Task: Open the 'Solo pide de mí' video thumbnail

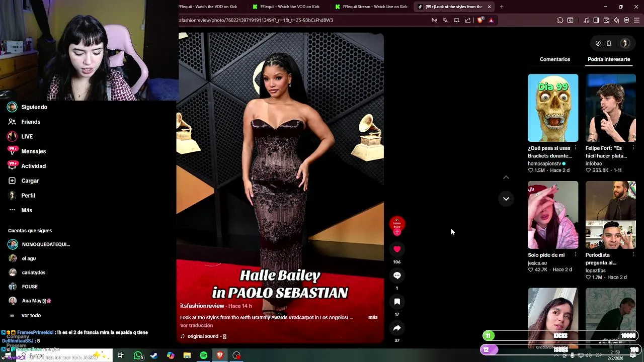Action: click(x=553, y=215)
